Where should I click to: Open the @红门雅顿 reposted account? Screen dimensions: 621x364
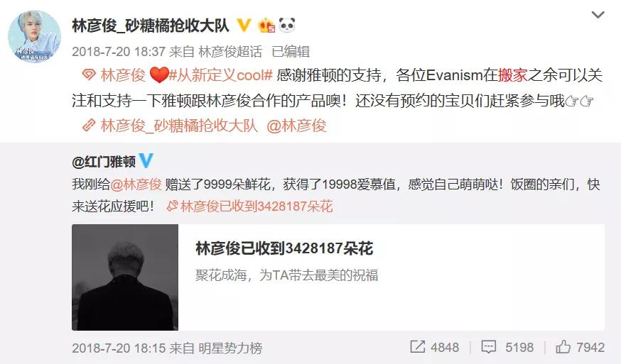coord(104,162)
